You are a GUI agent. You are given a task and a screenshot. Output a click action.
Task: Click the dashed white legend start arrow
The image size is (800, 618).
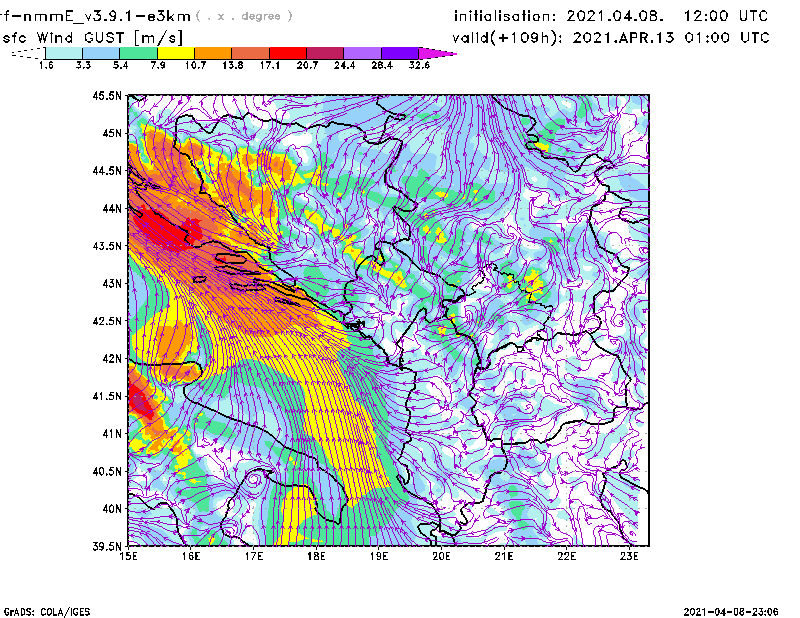[28, 53]
